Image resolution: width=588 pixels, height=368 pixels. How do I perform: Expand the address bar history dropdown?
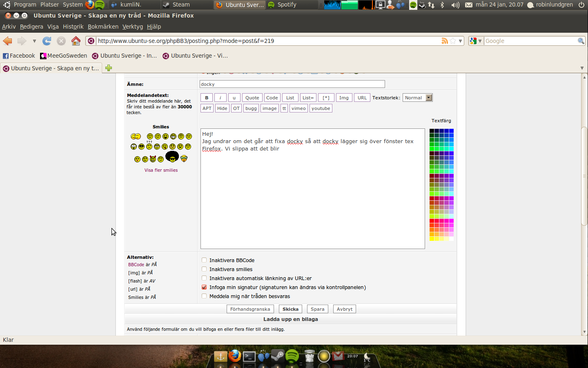[460, 41]
